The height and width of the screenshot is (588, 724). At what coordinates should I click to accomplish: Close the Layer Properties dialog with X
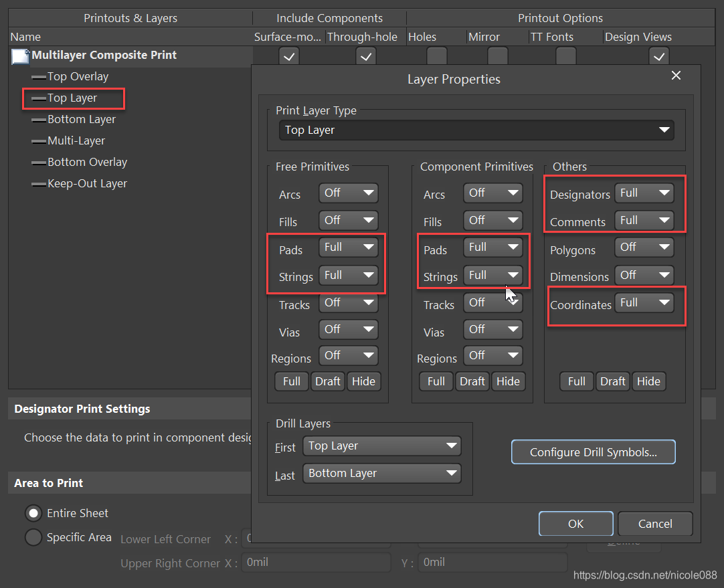pyautogui.click(x=676, y=76)
